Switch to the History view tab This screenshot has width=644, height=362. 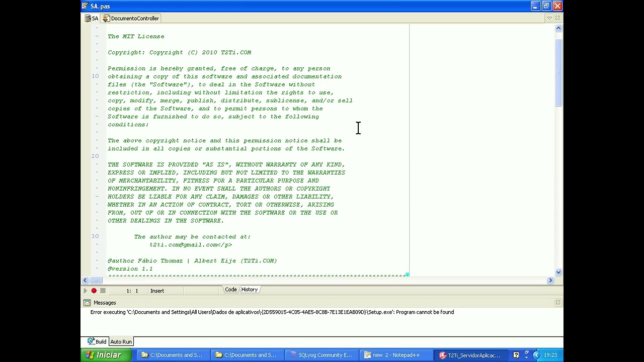click(250, 290)
